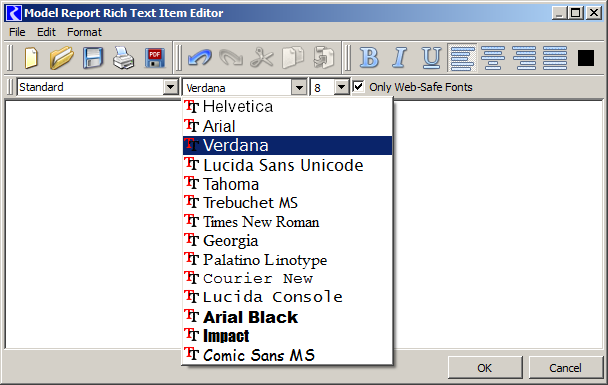Select Trebuchet MS font
This screenshot has width=608, height=385.
coord(287,202)
